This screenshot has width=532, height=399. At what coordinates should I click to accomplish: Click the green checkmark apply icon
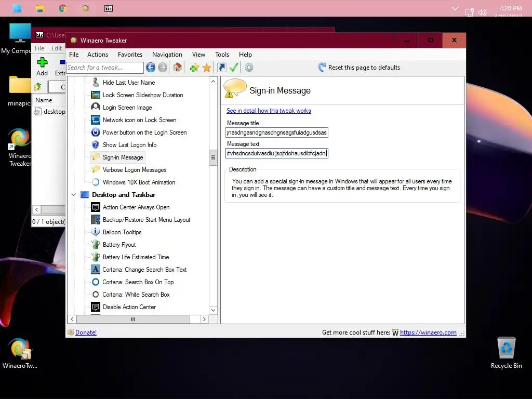[234, 67]
